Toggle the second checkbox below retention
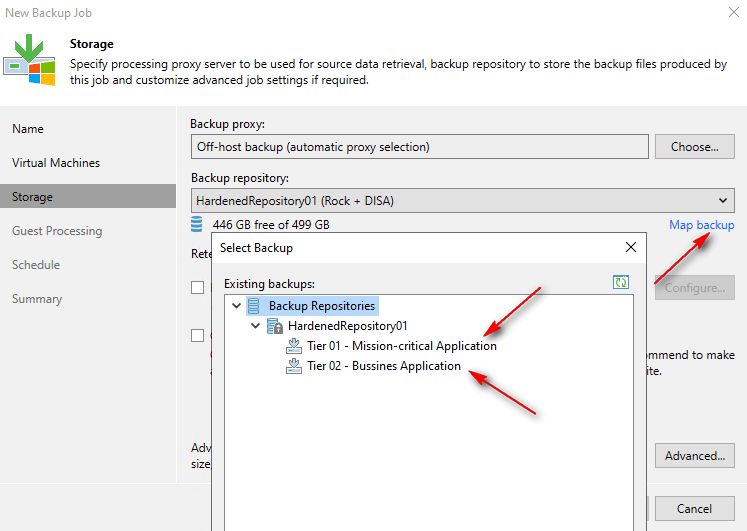The height and width of the screenshot is (531, 747). click(x=198, y=336)
